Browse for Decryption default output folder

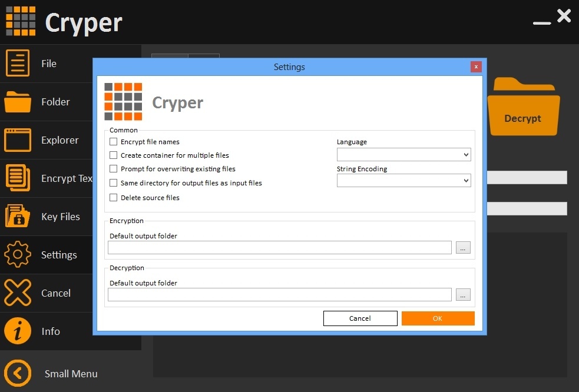tap(463, 294)
